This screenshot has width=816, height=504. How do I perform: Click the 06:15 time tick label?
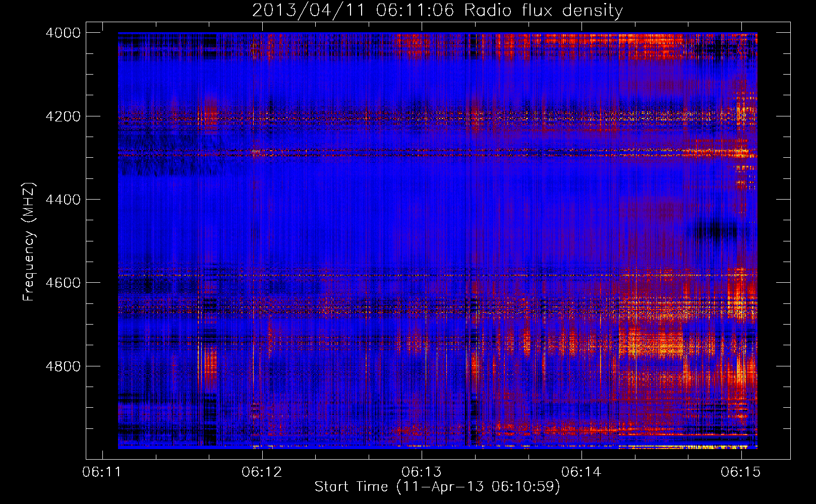pos(741,472)
